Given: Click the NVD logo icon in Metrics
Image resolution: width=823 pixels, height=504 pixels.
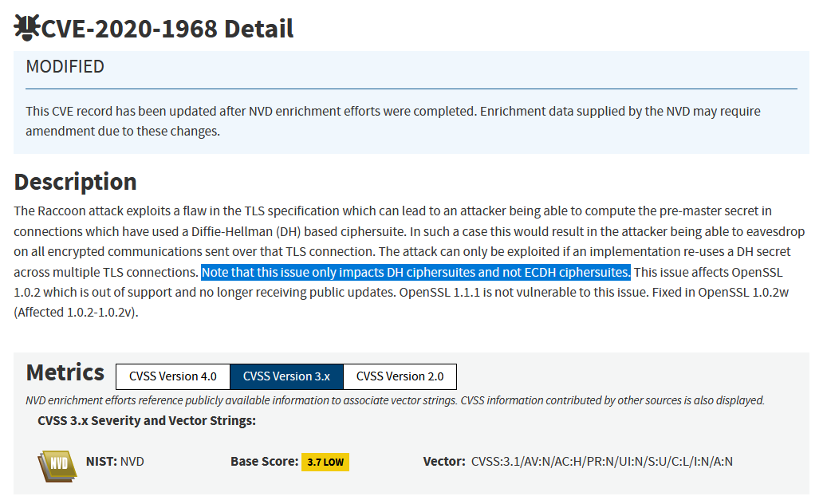Looking at the screenshot, I should click(x=57, y=467).
